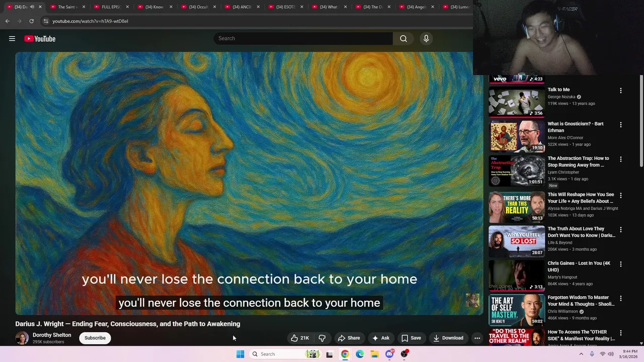Viewport: 644px width, 362px height.
Task: Open Chrome from the taskbar
Action: point(345,354)
